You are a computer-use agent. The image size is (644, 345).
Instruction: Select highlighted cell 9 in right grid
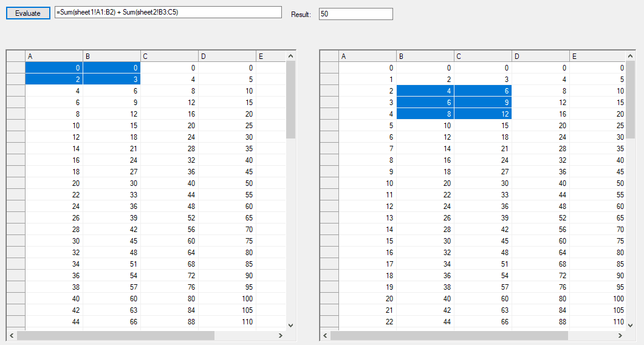pyautogui.click(x=483, y=102)
